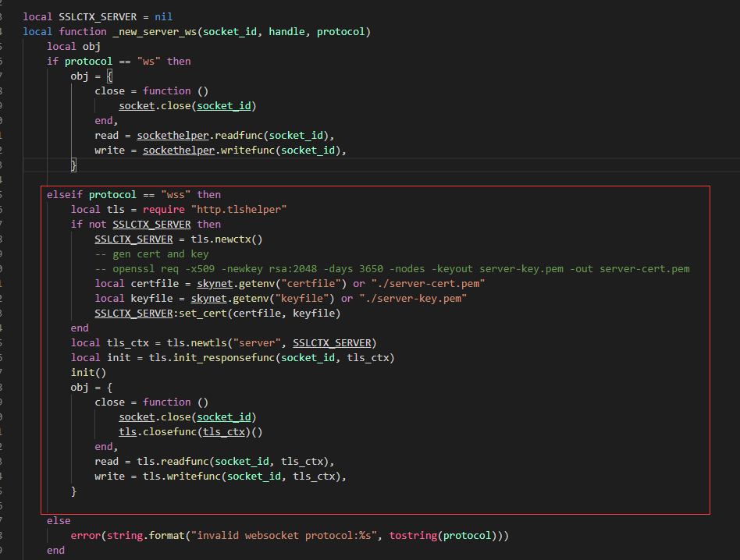Click the underlined socket_id parameter in close function
Screen dimensions: 740x560
click(224, 105)
